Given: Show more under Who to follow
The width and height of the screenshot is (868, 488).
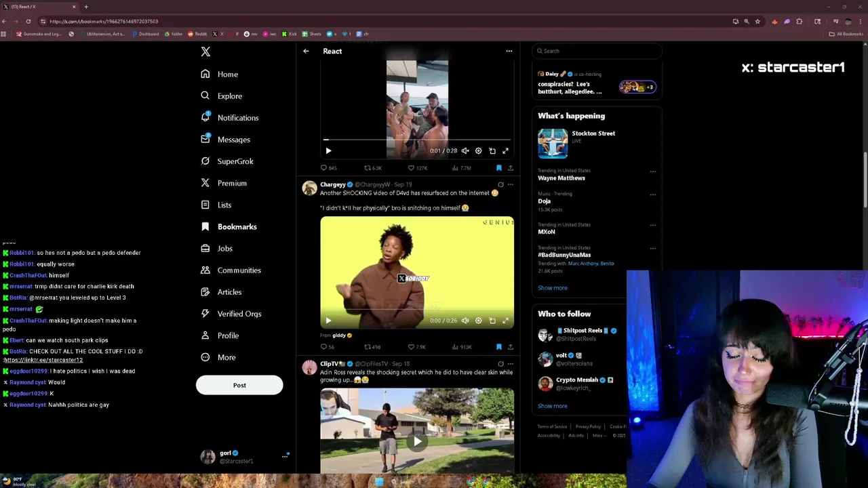Looking at the screenshot, I should coord(553,406).
